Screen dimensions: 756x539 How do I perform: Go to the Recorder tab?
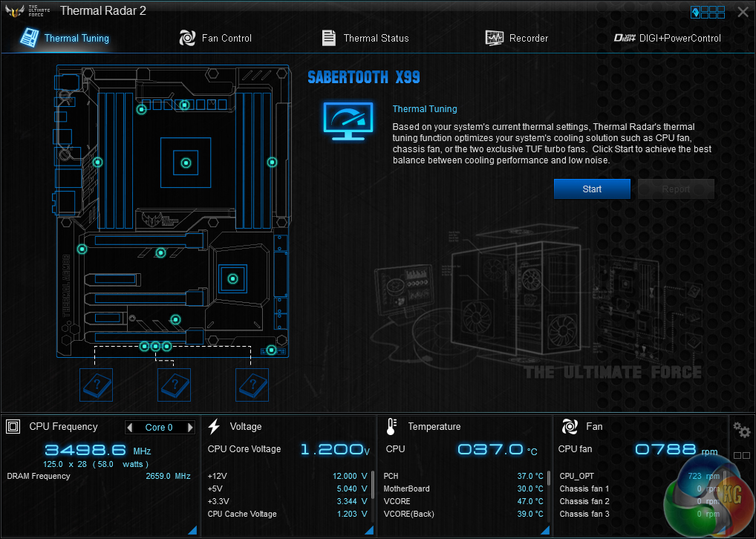click(x=516, y=38)
